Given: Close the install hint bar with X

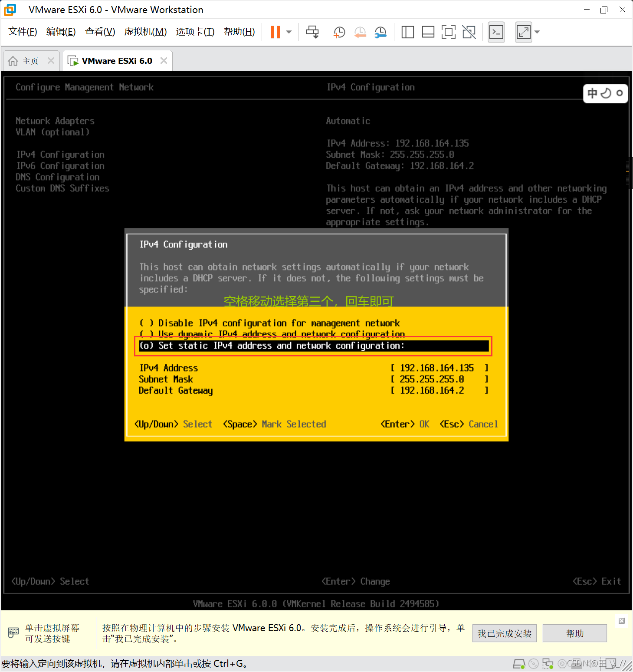Looking at the screenshot, I should (622, 621).
